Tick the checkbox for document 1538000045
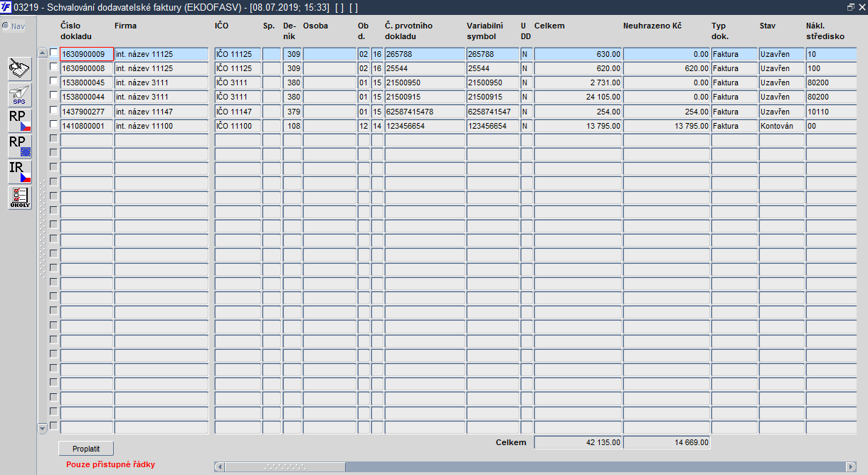Viewport: 868px width, 475px height. coord(53,82)
